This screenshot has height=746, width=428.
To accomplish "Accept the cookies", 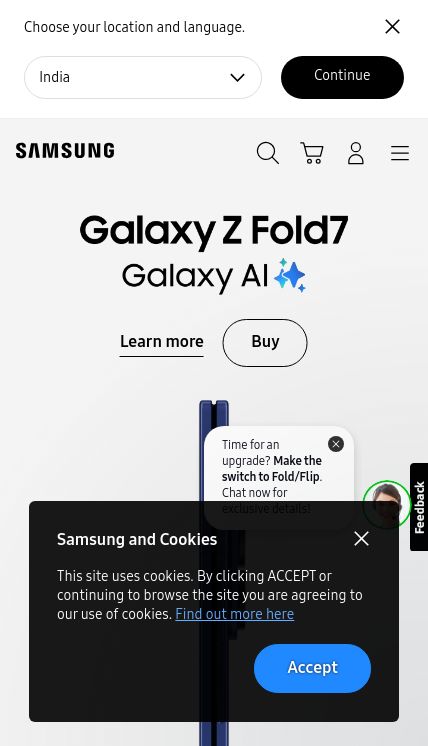I will point(312,668).
